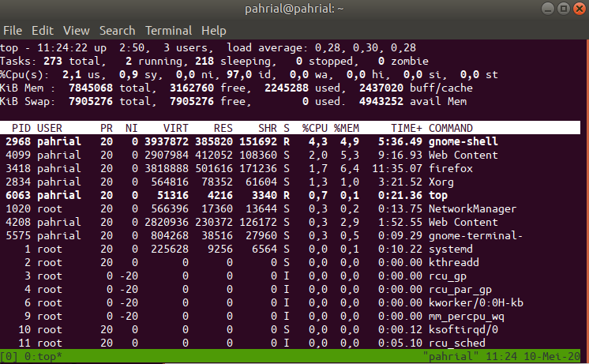This screenshot has height=364, width=589.
Task: Click the 4943252 avail Mem value
Action: pyautogui.click(x=381, y=101)
